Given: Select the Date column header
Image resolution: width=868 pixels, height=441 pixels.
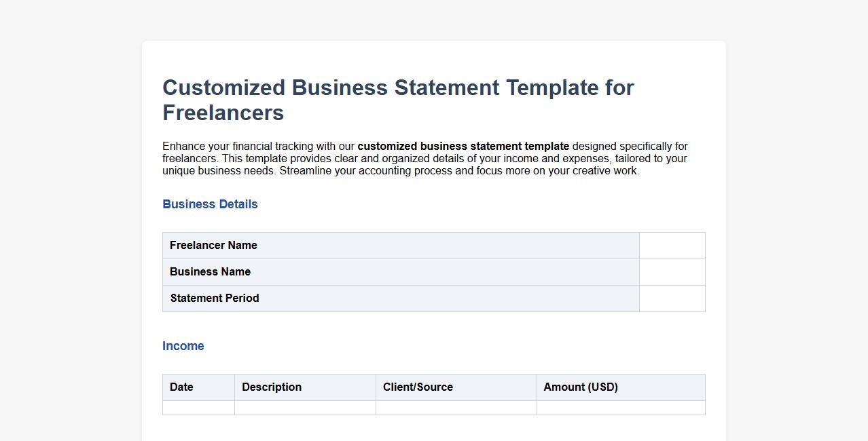Looking at the screenshot, I should 181,387.
